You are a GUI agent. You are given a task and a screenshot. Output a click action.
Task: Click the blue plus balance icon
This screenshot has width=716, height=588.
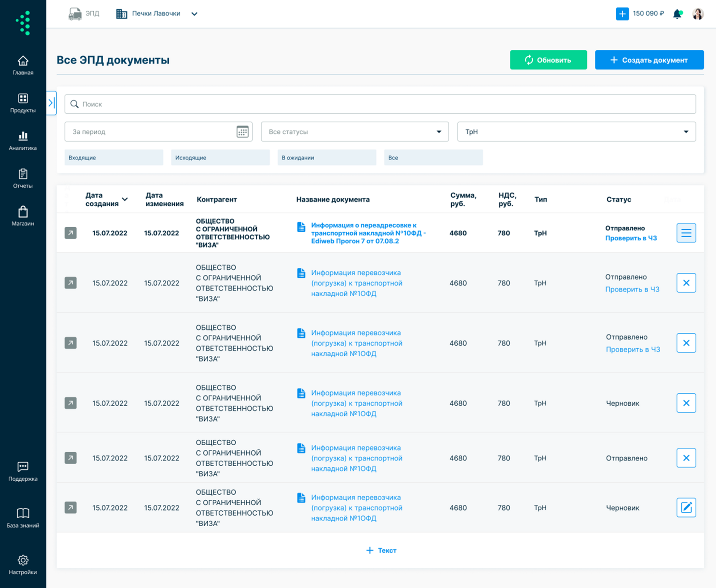point(622,14)
